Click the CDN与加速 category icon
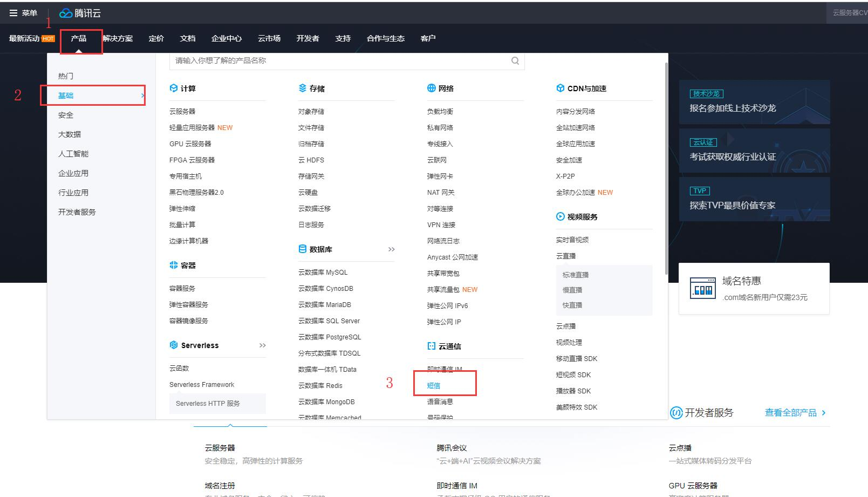Image resolution: width=868 pixels, height=497 pixels. 561,88
